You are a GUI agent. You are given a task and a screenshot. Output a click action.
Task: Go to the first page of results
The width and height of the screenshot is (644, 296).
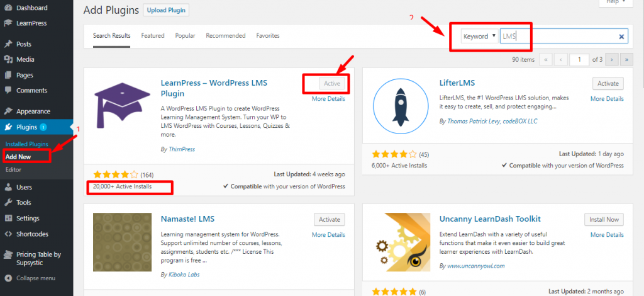545,60
